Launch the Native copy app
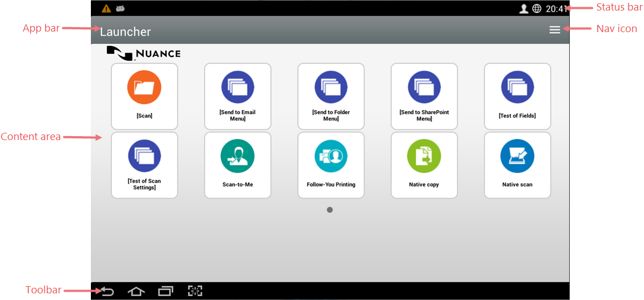Viewport: 644px width, 300px height. (x=424, y=164)
